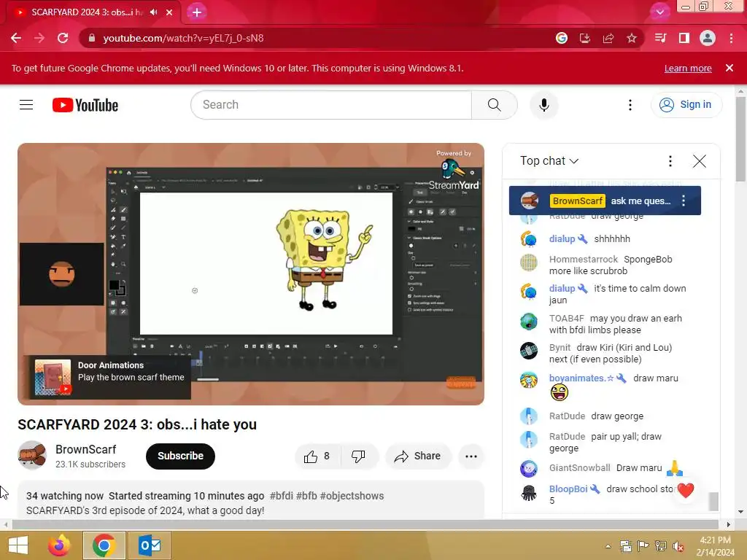
Task: Click the #bfdi hashtag
Action: 281,496
